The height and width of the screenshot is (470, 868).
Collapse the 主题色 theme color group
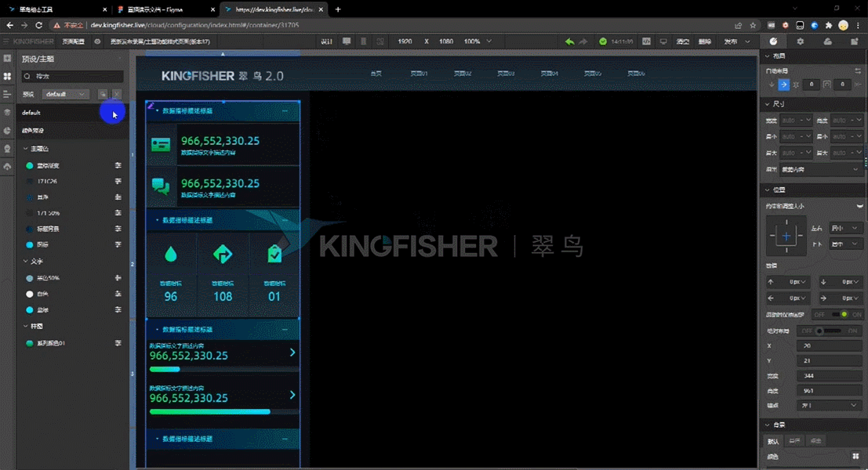point(25,149)
